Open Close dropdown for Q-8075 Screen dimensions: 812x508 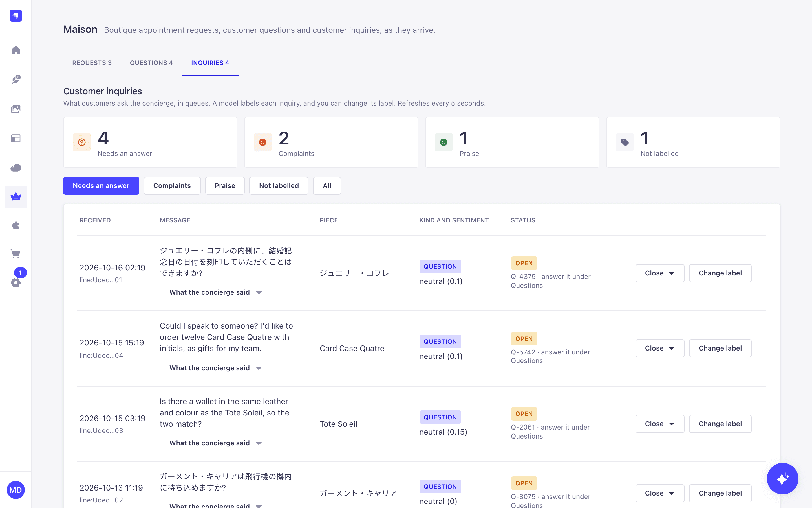(x=660, y=493)
